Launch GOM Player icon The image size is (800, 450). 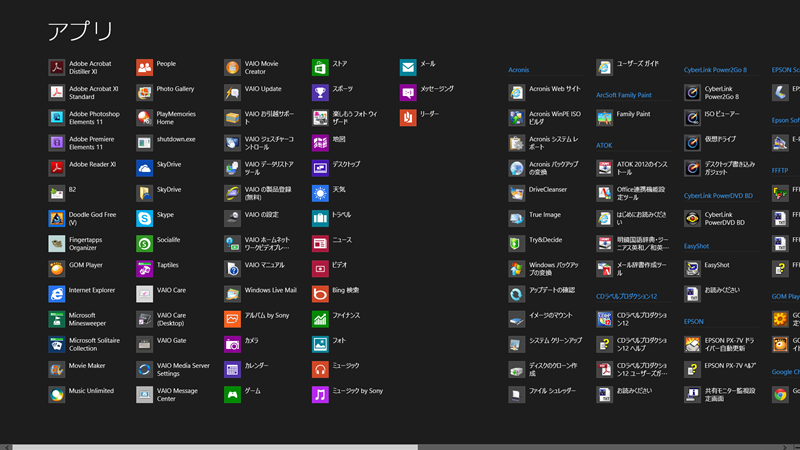click(x=57, y=269)
